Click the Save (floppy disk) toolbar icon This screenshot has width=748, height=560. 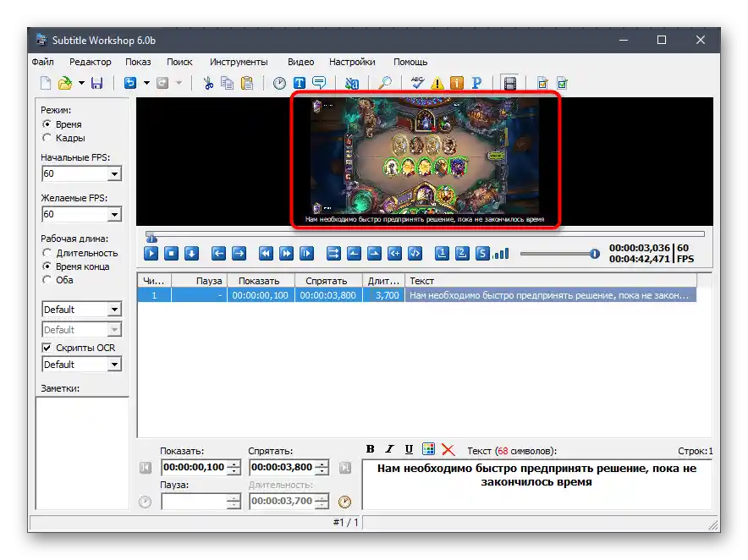pyautogui.click(x=96, y=83)
